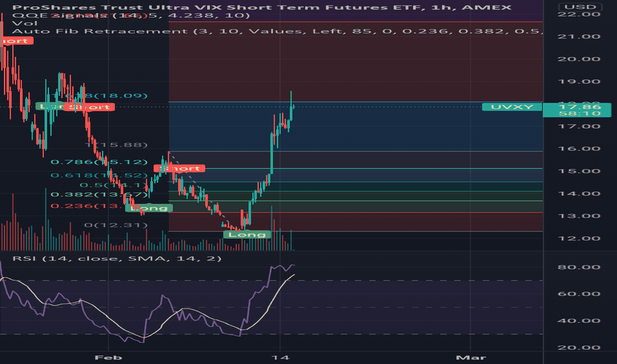Click the Long label beside the 0.236 level
The width and height of the screenshot is (617, 364).
pos(149,208)
